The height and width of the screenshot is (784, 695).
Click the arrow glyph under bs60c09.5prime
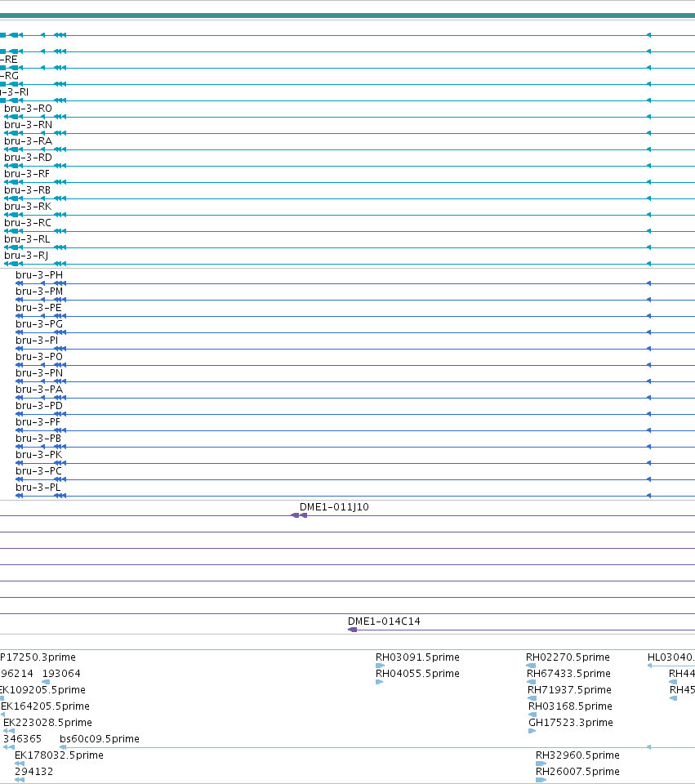[x=63, y=747]
